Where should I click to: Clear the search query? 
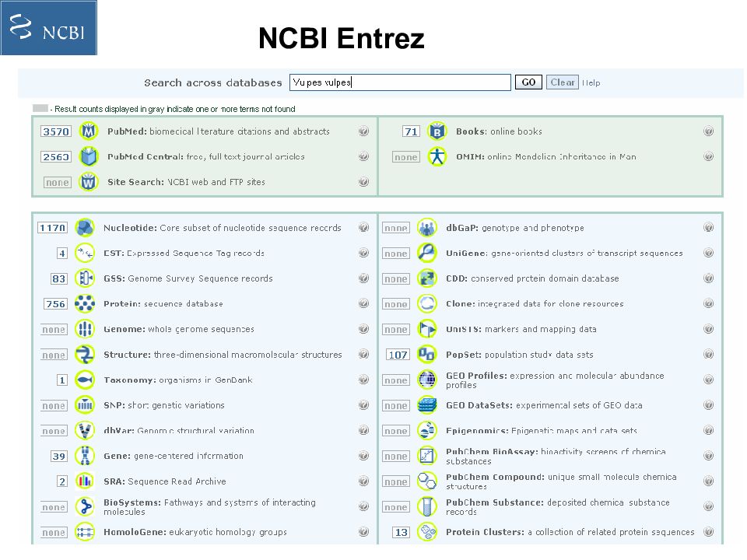click(562, 82)
